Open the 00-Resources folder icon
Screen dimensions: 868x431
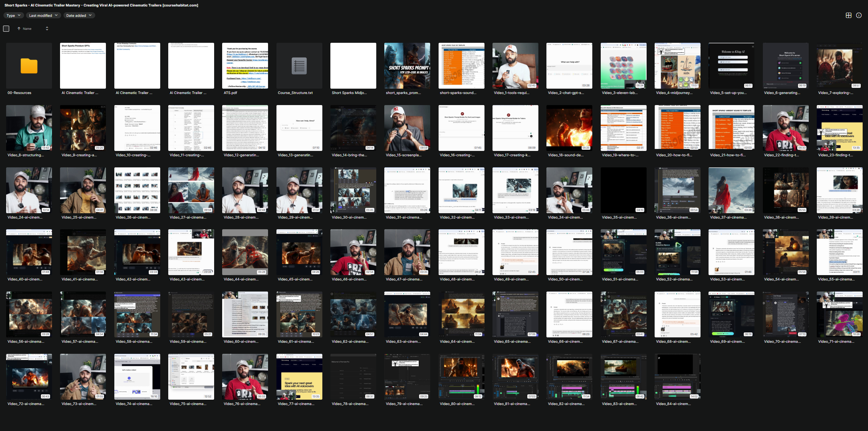[29, 66]
